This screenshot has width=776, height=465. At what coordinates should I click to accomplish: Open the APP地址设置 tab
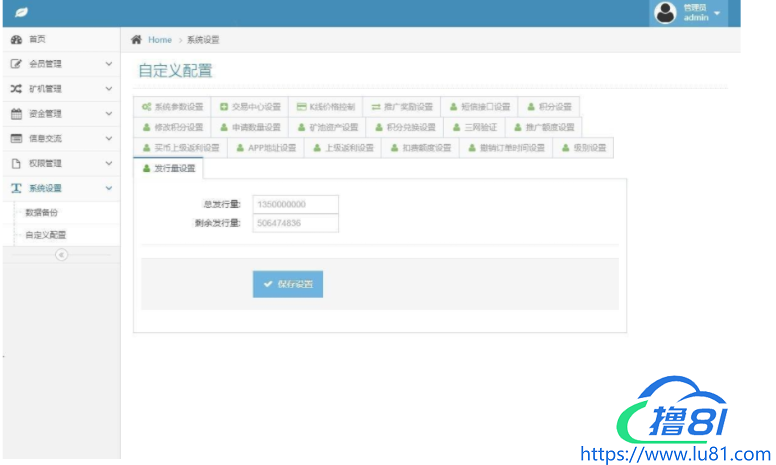coord(266,148)
